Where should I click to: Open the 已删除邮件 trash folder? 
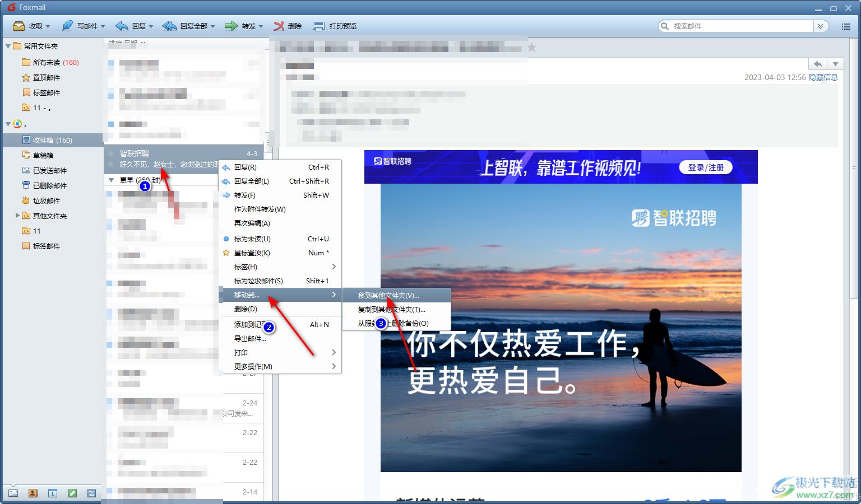44,185
